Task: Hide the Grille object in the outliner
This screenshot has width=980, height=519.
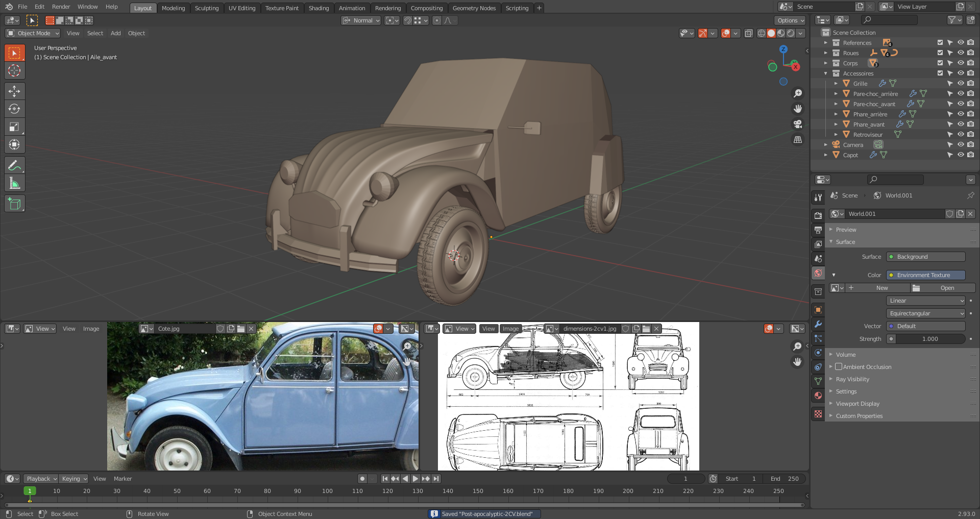Action: 960,84
